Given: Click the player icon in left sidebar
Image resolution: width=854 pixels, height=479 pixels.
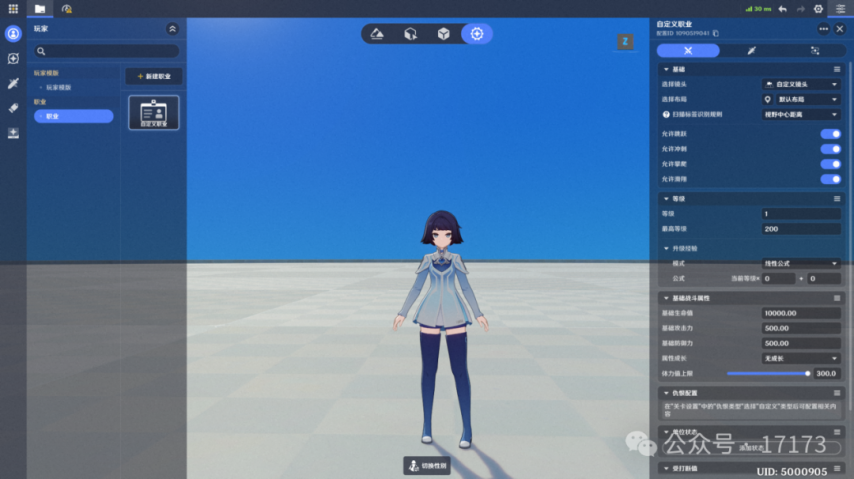Looking at the screenshot, I should (13, 33).
